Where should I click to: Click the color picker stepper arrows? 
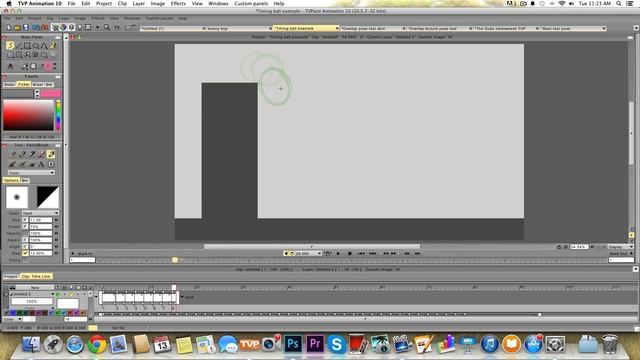pos(37,93)
